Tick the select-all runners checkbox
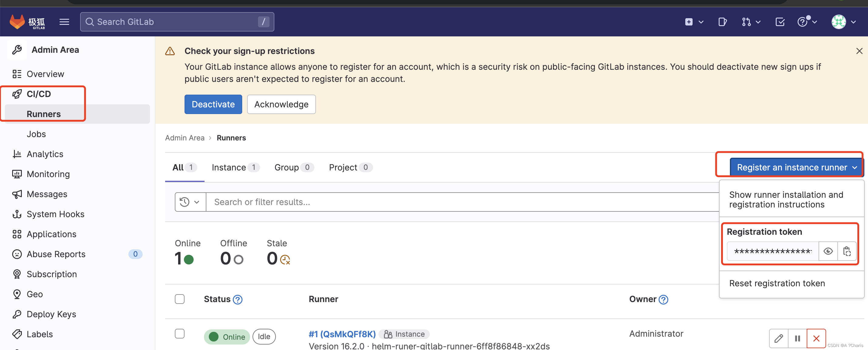The image size is (868, 350). click(x=180, y=299)
